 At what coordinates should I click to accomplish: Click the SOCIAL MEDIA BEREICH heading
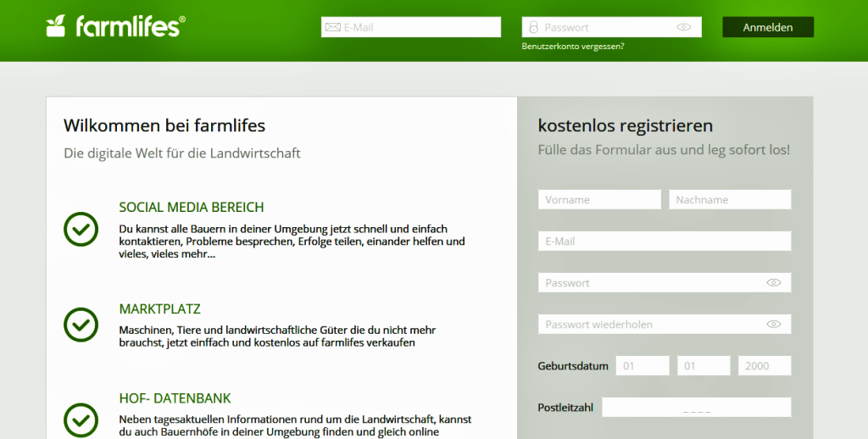click(192, 208)
